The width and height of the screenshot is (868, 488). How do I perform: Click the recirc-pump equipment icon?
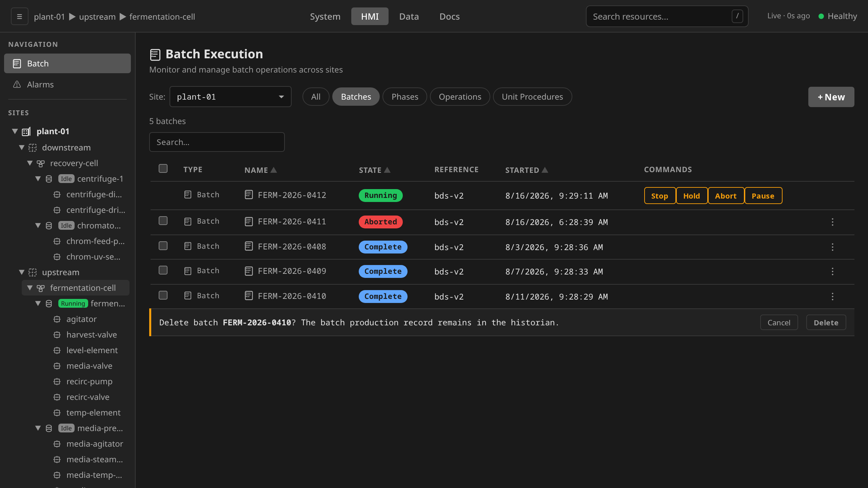pyautogui.click(x=57, y=382)
